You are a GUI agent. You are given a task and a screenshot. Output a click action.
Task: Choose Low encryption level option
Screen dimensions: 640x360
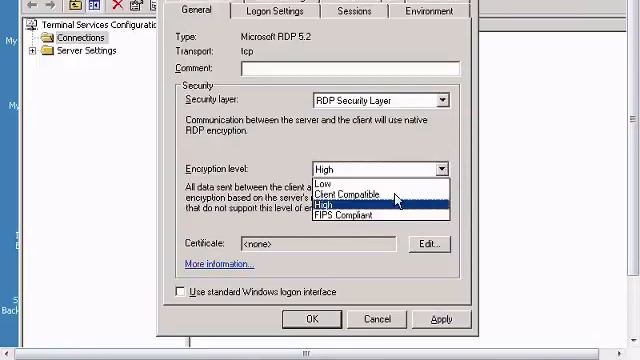[x=381, y=184]
